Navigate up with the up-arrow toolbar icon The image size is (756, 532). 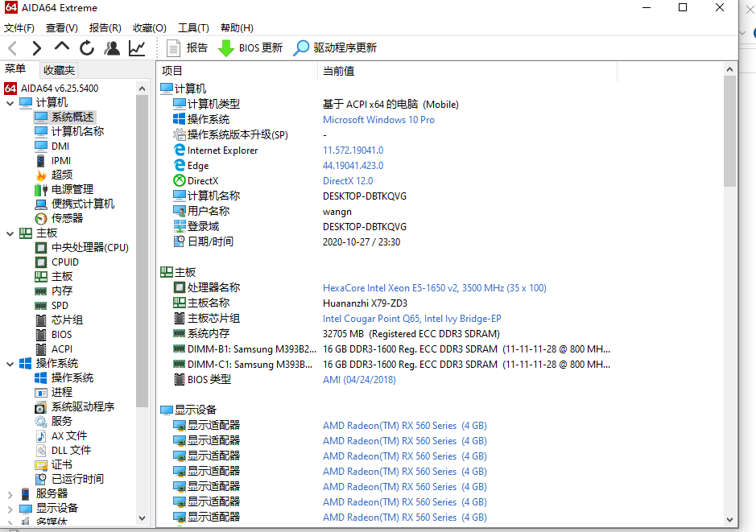pos(62,47)
